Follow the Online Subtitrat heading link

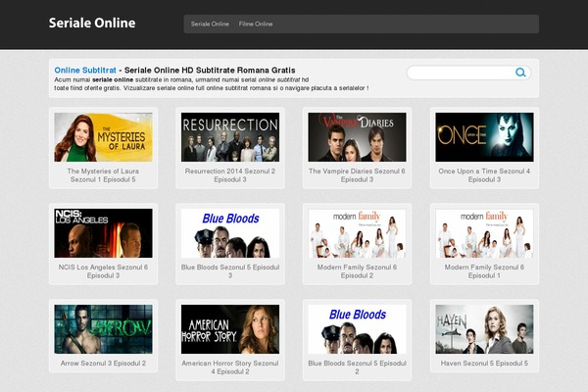pos(85,71)
